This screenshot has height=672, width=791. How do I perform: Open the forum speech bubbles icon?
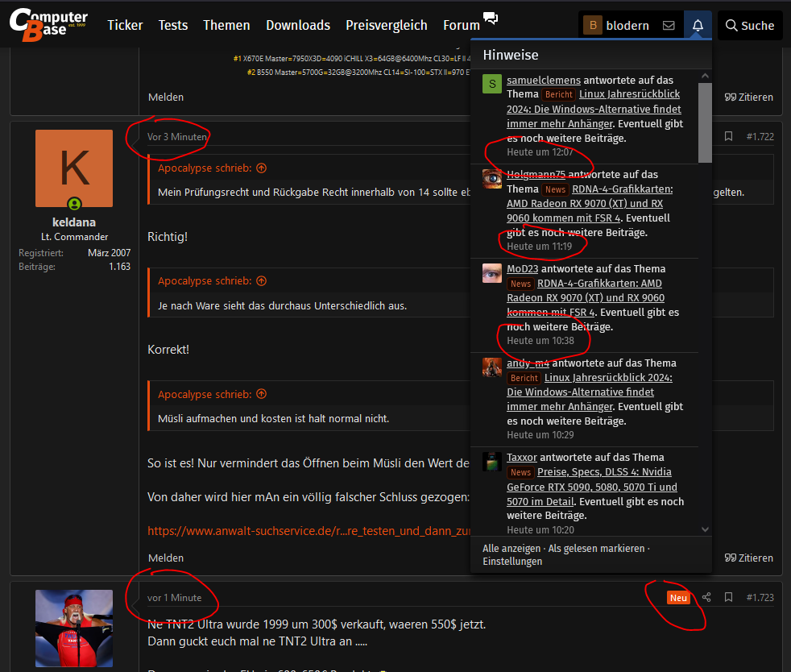491,19
